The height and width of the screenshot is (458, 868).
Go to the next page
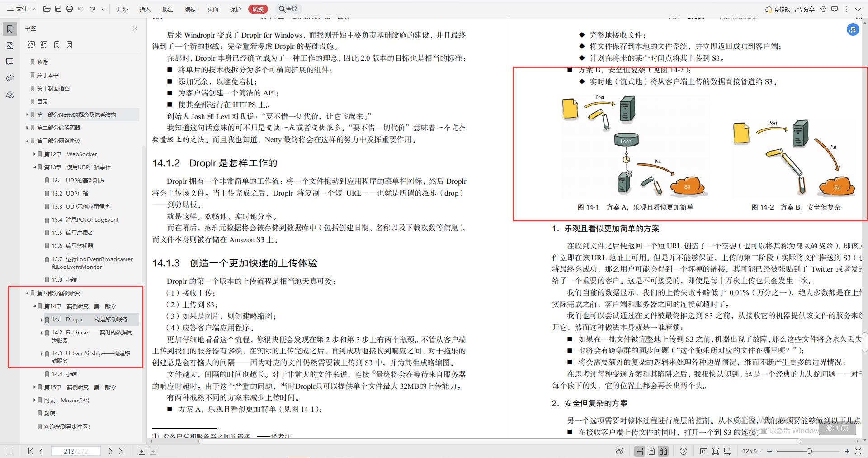(x=111, y=451)
